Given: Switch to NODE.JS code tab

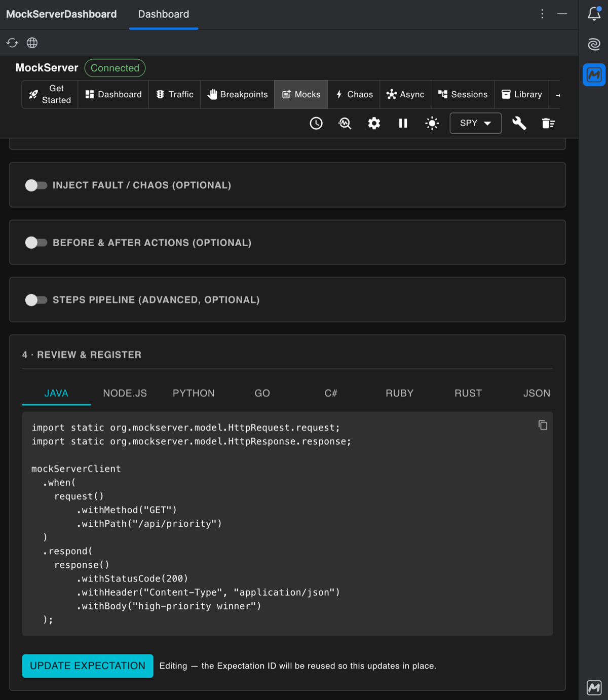Looking at the screenshot, I should coord(125,393).
